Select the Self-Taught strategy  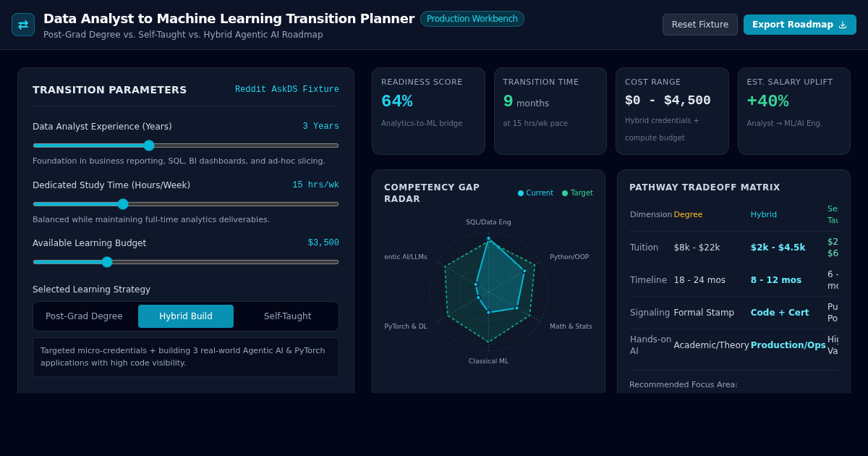(287, 316)
